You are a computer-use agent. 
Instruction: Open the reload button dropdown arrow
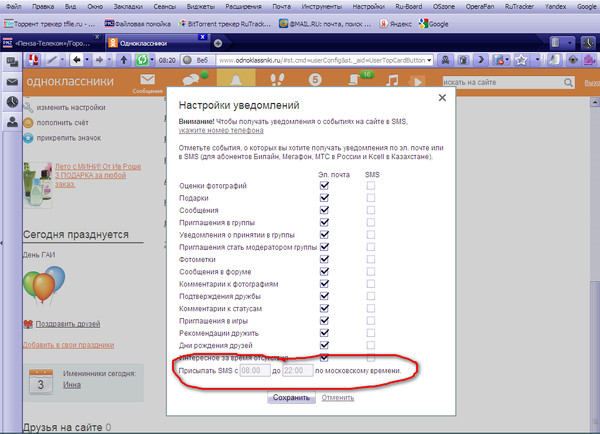[x=152, y=60]
